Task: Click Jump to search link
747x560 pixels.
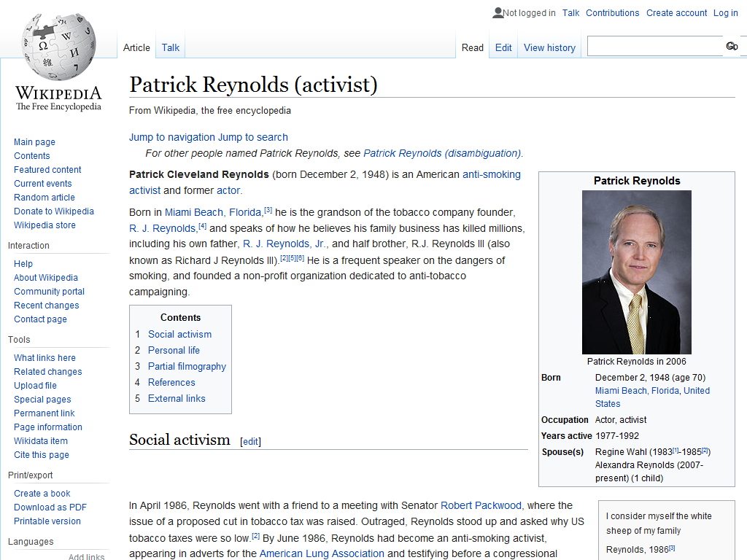Action: point(253,137)
